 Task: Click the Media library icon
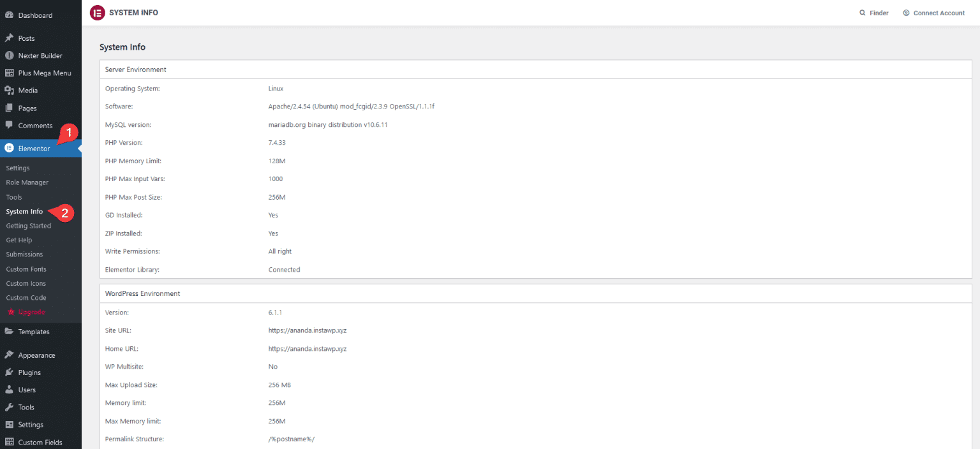(x=10, y=91)
